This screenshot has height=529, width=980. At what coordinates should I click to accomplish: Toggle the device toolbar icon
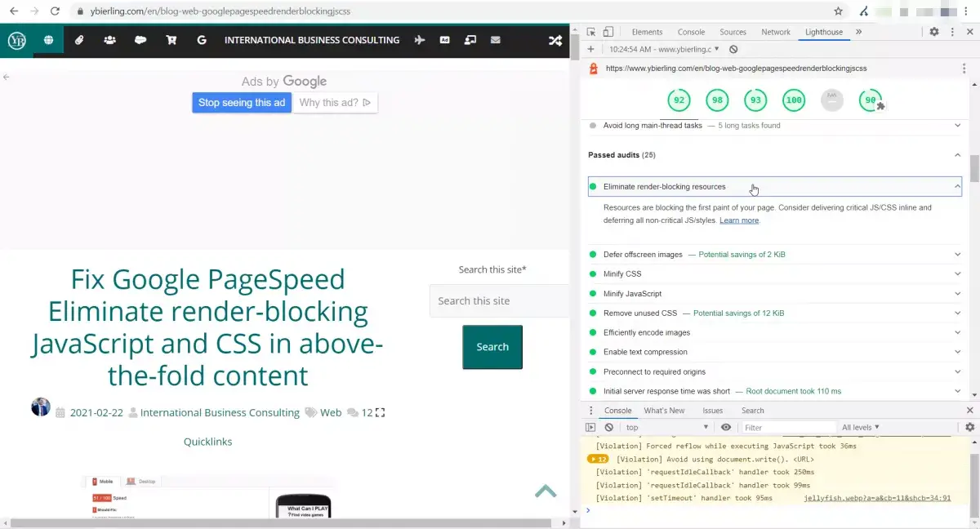point(608,32)
